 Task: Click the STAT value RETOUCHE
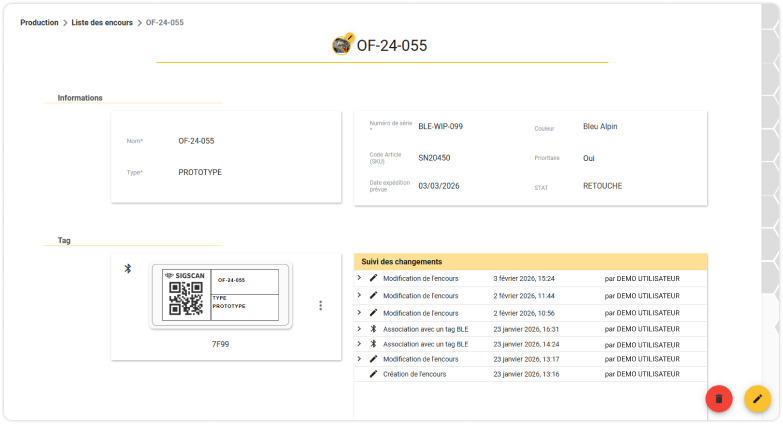[x=603, y=186]
